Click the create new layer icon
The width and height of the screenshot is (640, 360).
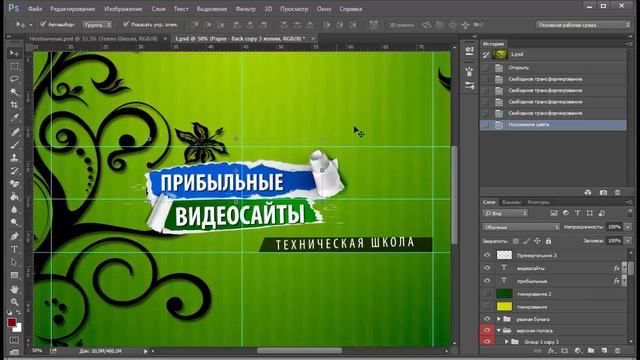click(x=604, y=351)
